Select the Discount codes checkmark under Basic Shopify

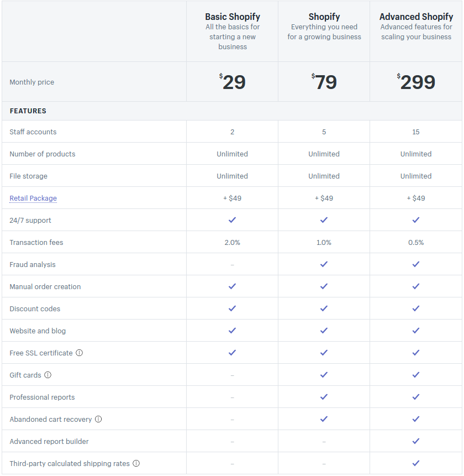pos(233,308)
